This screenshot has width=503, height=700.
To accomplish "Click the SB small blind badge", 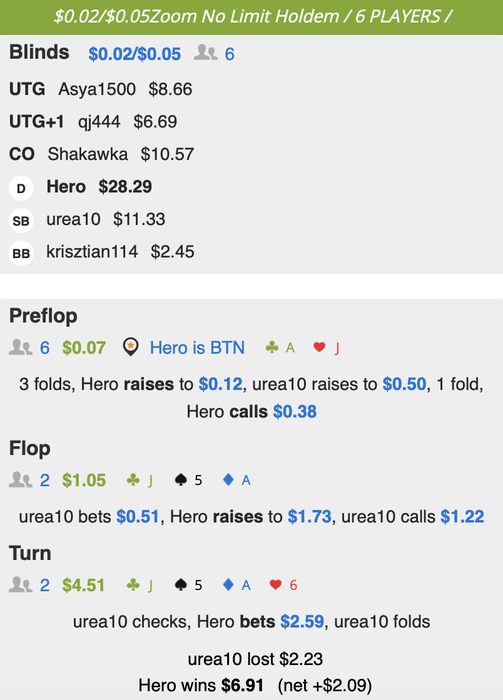I will [21, 221].
